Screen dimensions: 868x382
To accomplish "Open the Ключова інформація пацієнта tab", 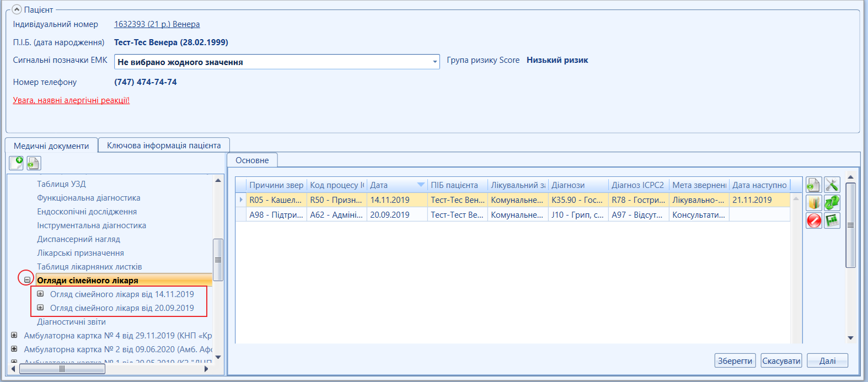I will [x=164, y=145].
